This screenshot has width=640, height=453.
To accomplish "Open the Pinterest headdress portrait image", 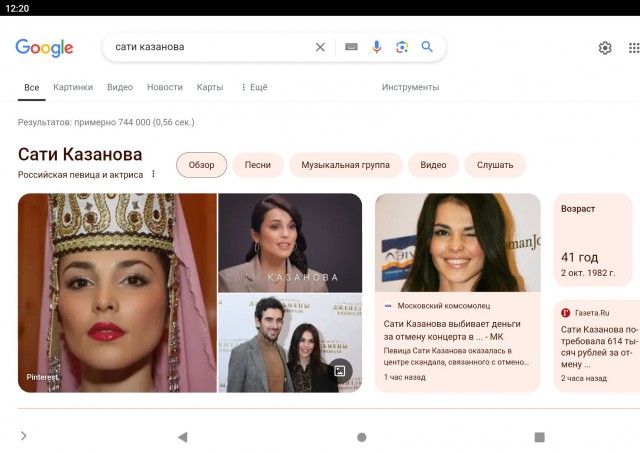I will 117,293.
